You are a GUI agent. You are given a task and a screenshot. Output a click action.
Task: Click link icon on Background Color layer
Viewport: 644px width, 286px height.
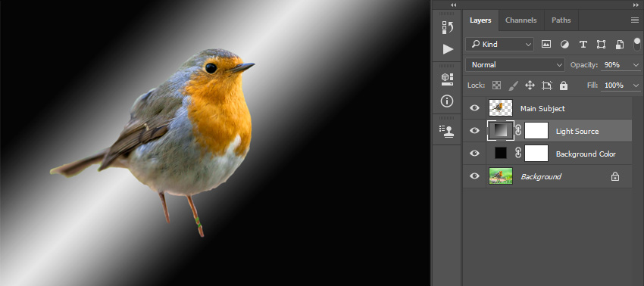518,154
